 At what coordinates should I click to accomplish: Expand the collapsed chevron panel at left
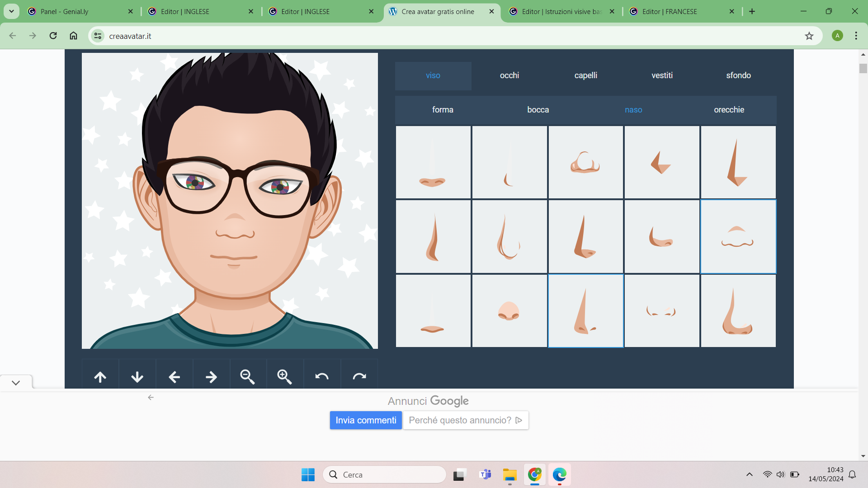[x=16, y=383]
